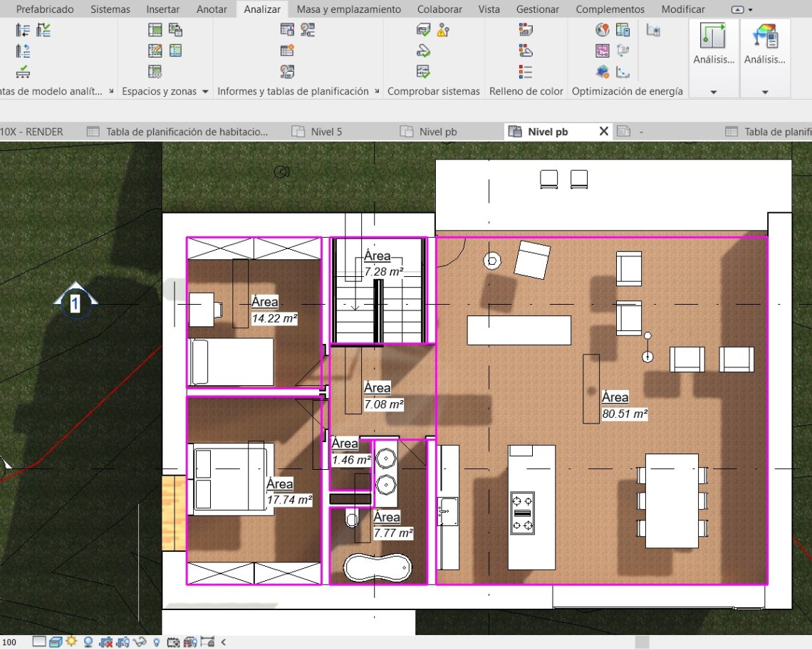Click the Color Fill Legend list icon

(x=526, y=71)
